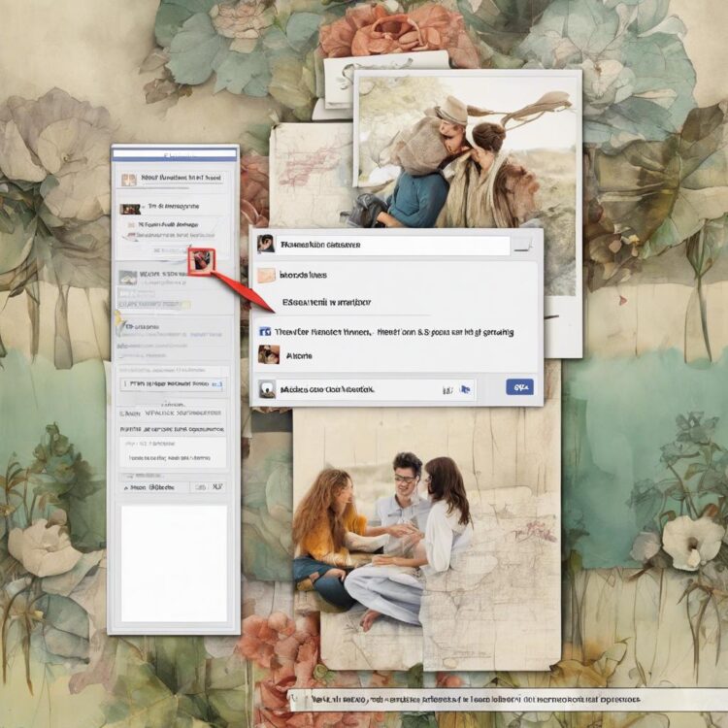
Task: Click the book icon at left panel top
Action: coord(126,179)
